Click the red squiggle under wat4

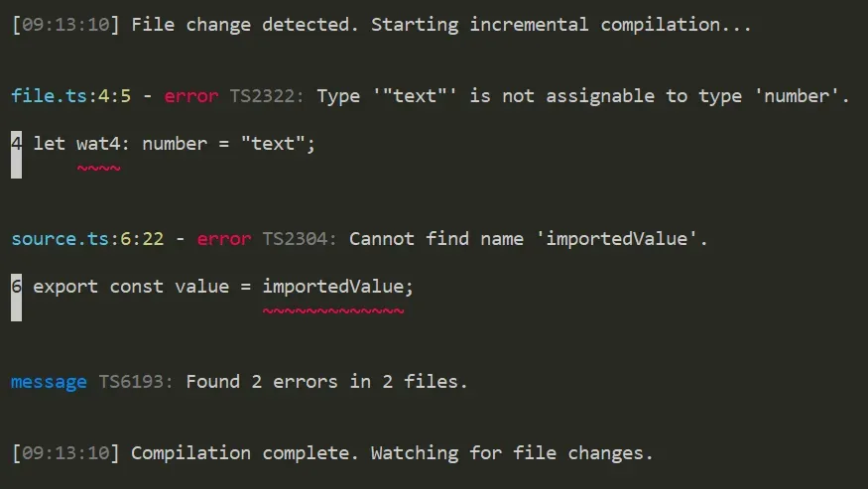98,169
